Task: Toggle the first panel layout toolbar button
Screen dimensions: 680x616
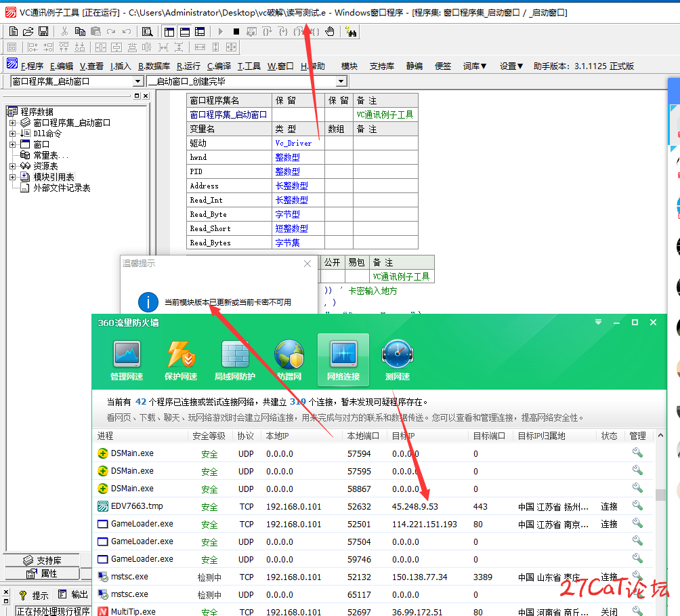Action: [169, 32]
